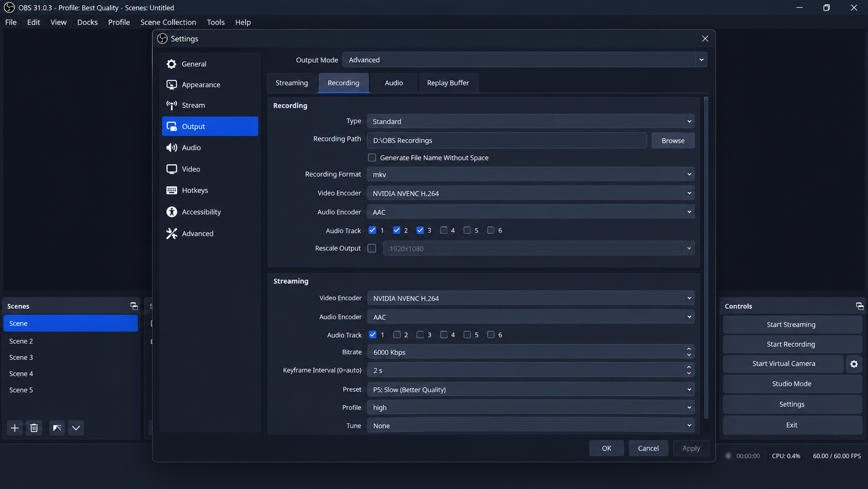The height and width of the screenshot is (489, 868).
Task: Add a new scene with plus icon
Action: click(x=15, y=428)
